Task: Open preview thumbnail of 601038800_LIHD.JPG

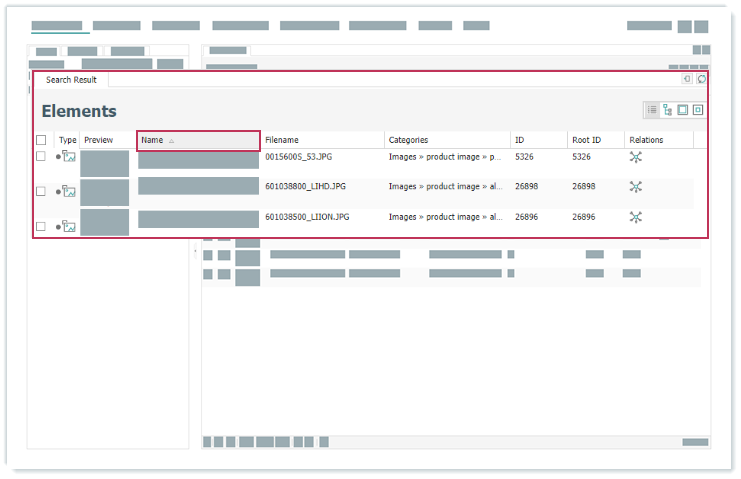Action: (x=104, y=192)
